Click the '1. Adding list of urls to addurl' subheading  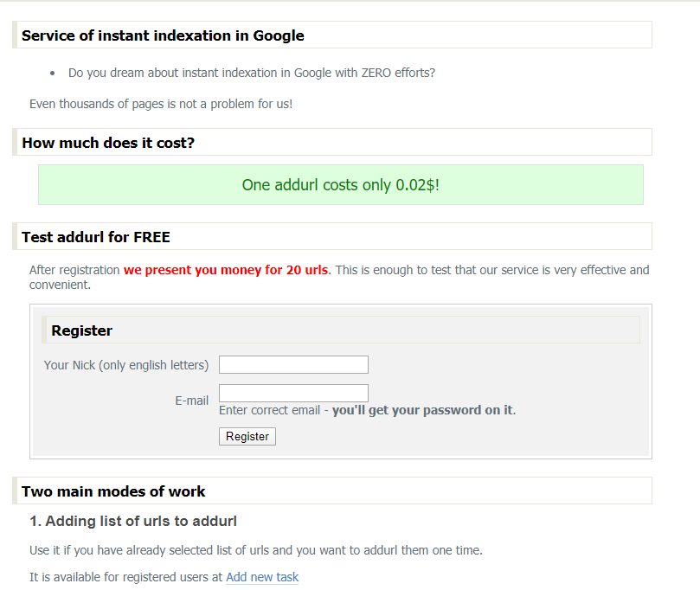click(x=133, y=521)
